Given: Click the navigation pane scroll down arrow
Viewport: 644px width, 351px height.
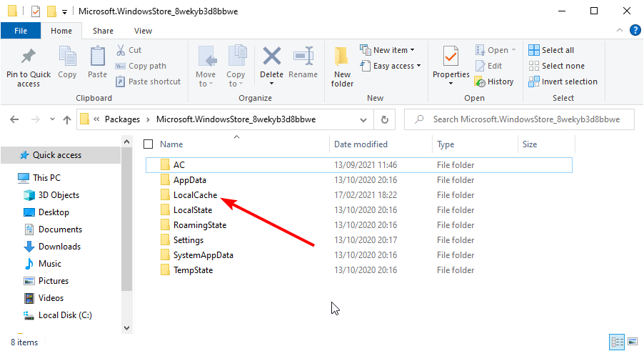Looking at the screenshot, I should coord(127,328).
